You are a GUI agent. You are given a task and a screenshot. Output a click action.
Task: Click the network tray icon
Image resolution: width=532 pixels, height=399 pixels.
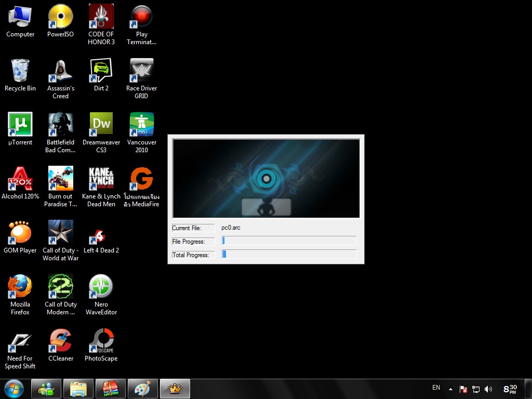(x=476, y=389)
